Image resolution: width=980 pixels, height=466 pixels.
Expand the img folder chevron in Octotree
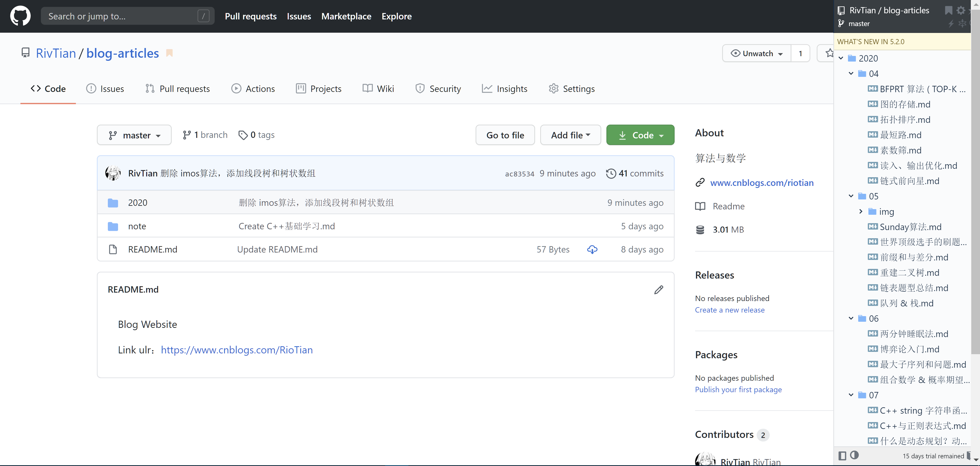coord(861,211)
